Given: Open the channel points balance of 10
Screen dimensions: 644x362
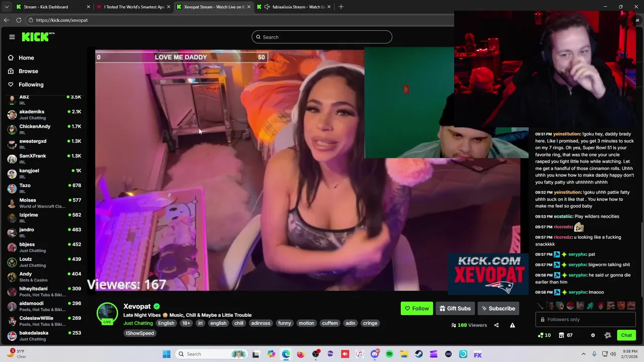Looking at the screenshot, I should 544,335.
